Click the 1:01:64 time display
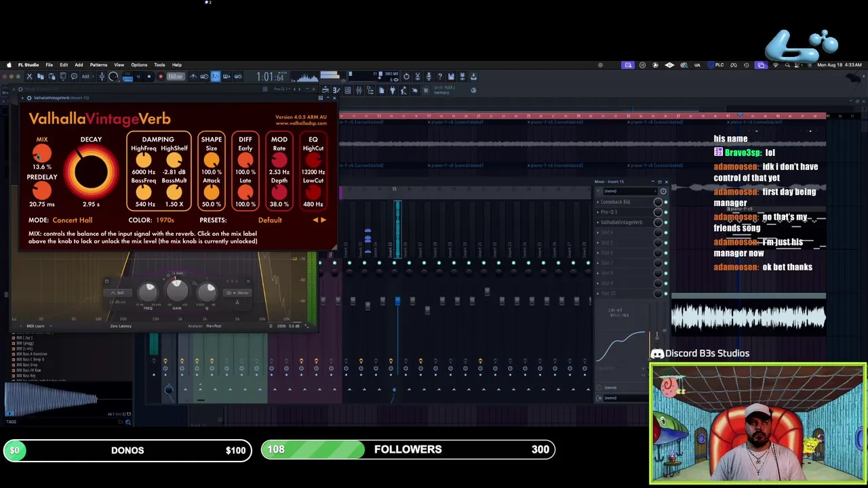 coord(270,77)
